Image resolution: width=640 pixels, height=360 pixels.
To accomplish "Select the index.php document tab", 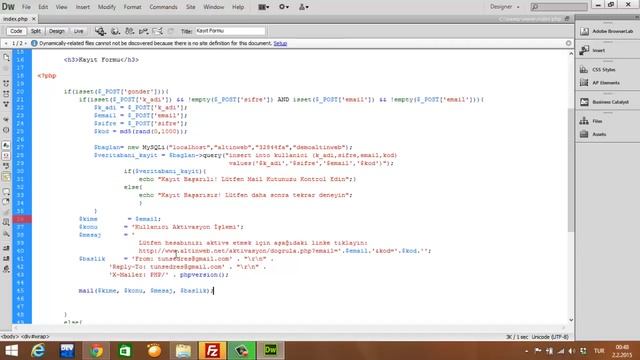I will pyautogui.click(x=16, y=19).
